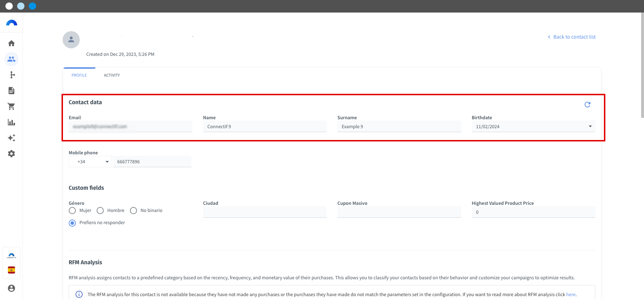This screenshot has height=299, width=644.
Task: Click the page vertical scrollbar
Action: click(x=642, y=66)
